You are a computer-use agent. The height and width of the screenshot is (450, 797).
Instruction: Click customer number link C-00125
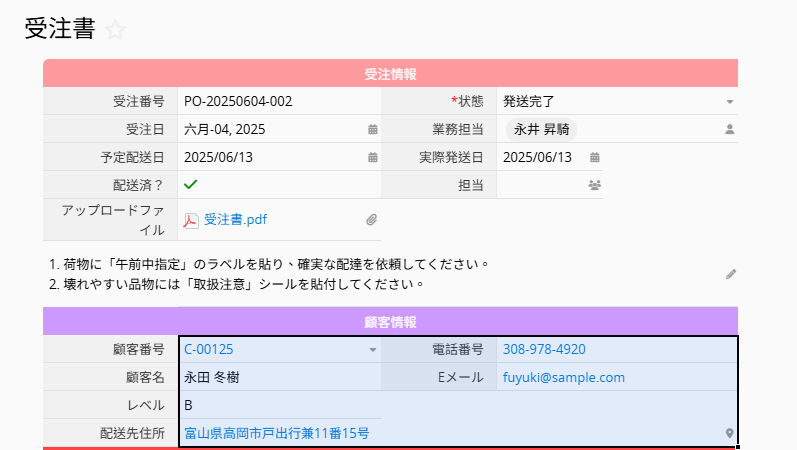(208, 349)
